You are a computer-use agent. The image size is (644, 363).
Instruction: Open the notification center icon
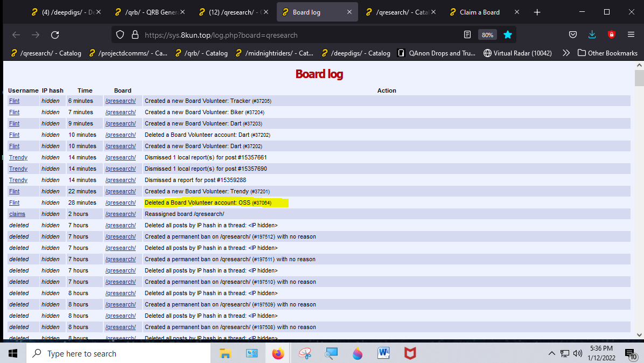pos(631,353)
